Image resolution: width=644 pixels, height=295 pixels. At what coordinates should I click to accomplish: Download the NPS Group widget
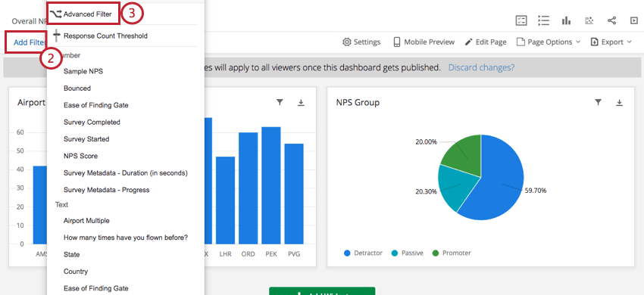[x=619, y=102]
